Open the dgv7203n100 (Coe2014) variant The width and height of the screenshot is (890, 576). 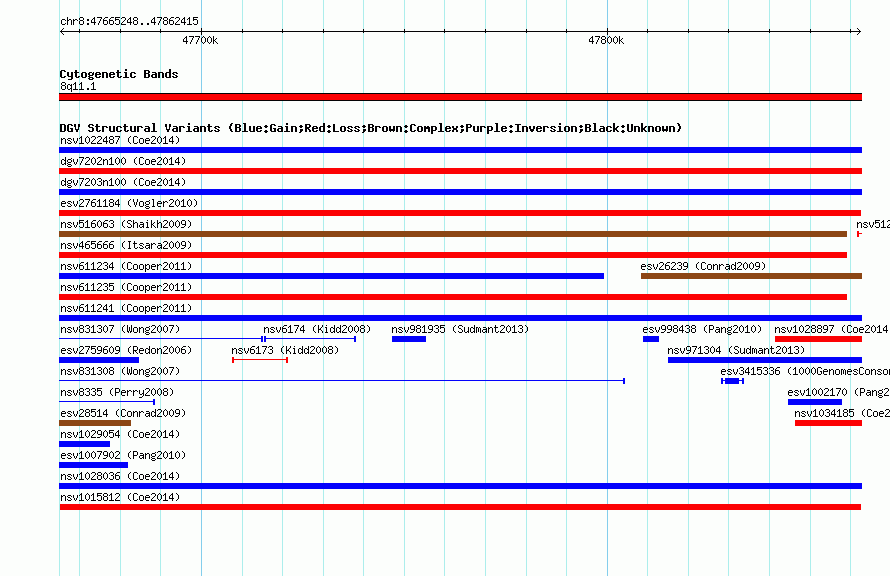click(x=123, y=182)
